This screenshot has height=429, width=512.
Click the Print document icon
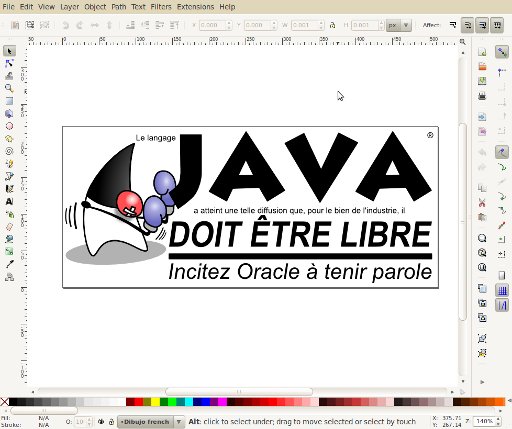point(482,96)
